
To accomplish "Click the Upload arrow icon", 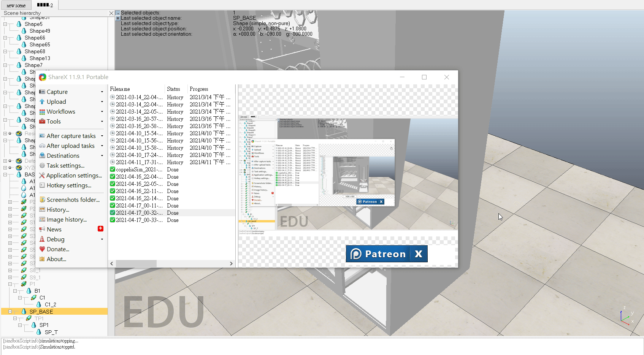I will (x=42, y=102).
